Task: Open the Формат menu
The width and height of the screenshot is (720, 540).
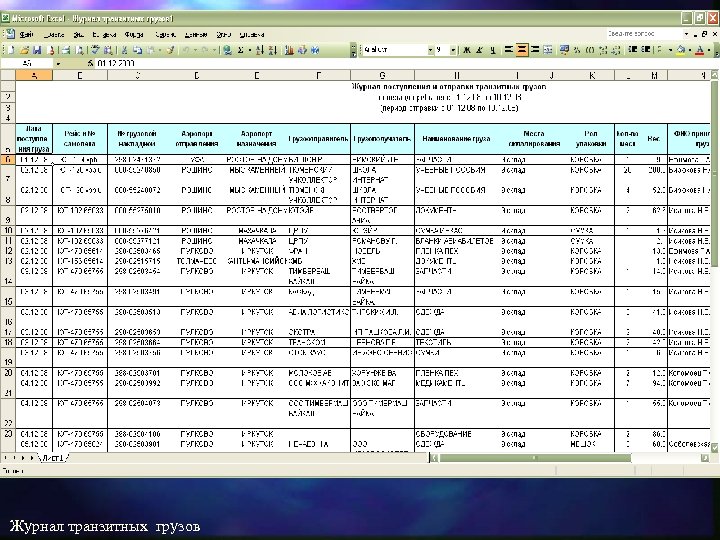Action: point(134,34)
